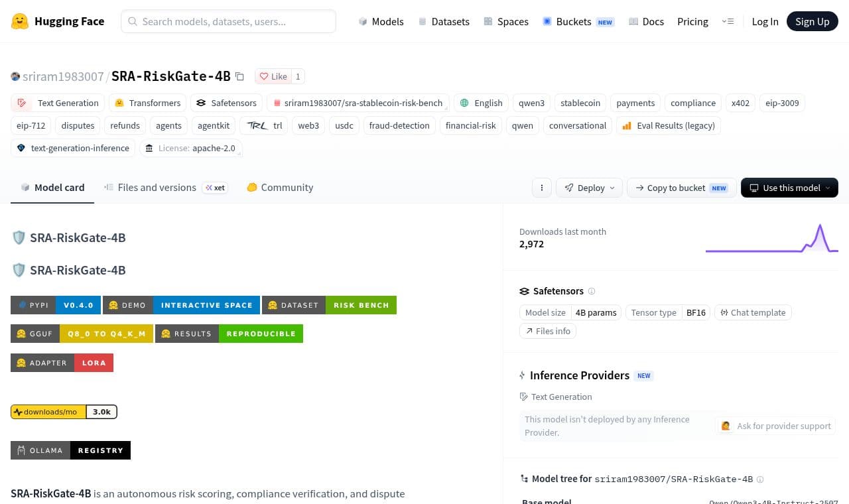
Task: Copy model name with clipboard icon
Action: 240,76
